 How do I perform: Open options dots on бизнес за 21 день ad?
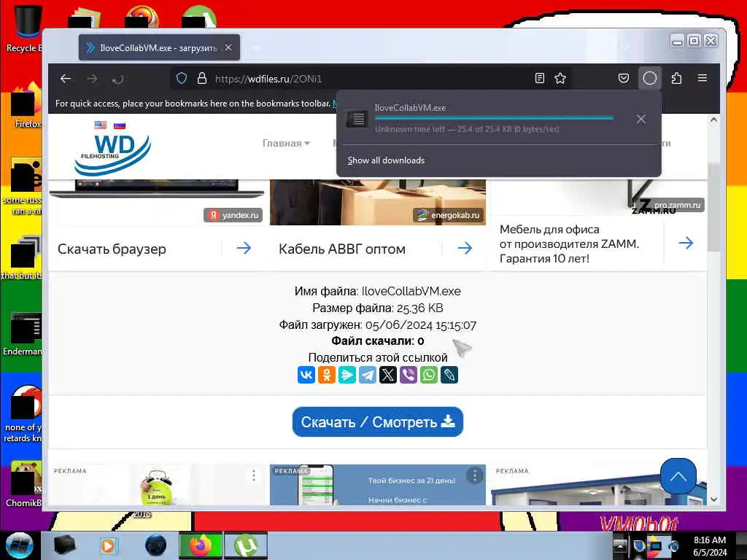(x=474, y=475)
